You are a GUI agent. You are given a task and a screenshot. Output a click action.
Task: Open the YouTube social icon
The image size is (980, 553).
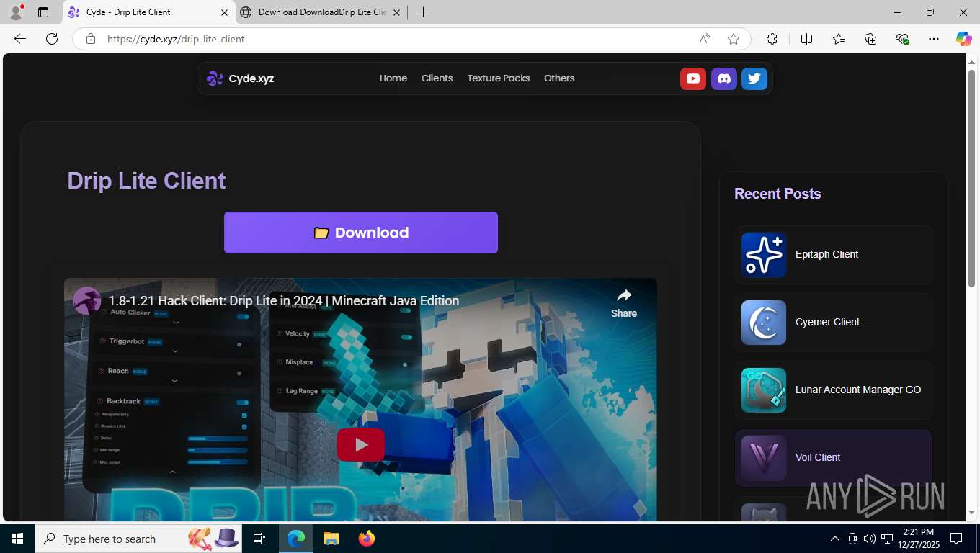pyautogui.click(x=693, y=78)
